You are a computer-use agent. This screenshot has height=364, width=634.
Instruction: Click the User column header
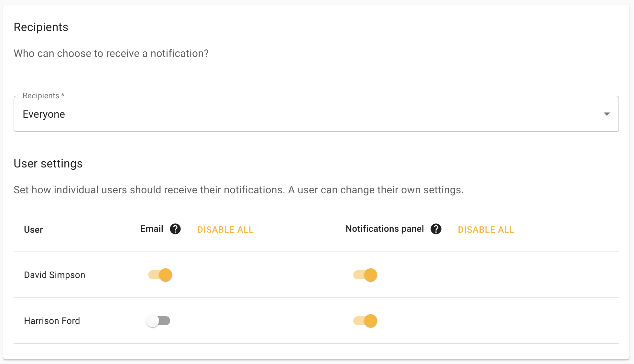click(33, 230)
